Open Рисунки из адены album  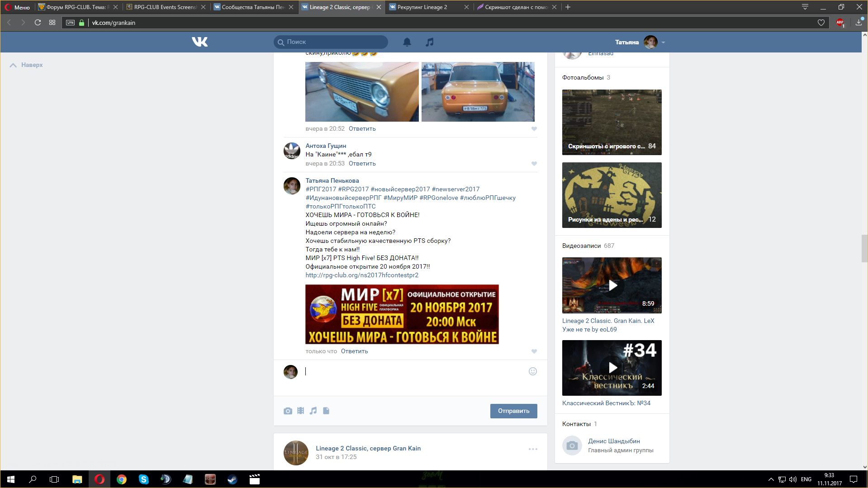[612, 195]
